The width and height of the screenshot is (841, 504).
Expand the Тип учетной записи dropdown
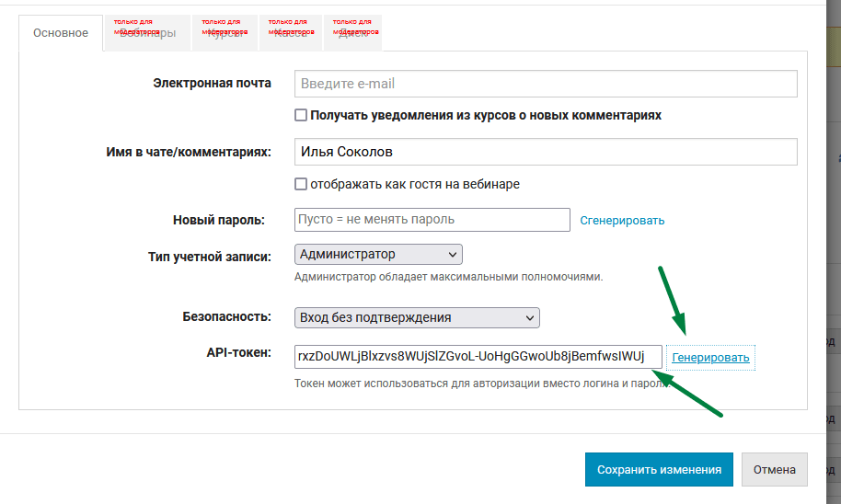378,254
